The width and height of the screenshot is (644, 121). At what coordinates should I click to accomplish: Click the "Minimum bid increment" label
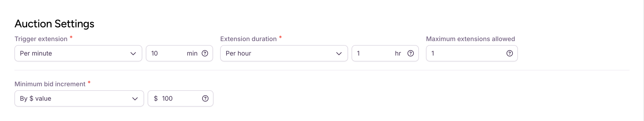coord(50,84)
